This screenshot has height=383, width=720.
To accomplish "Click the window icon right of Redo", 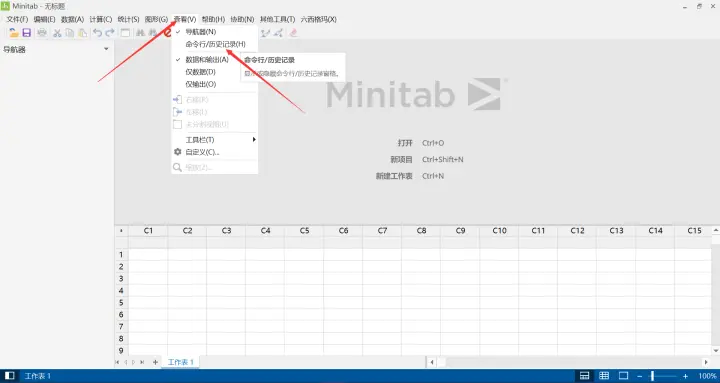I will (125, 33).
